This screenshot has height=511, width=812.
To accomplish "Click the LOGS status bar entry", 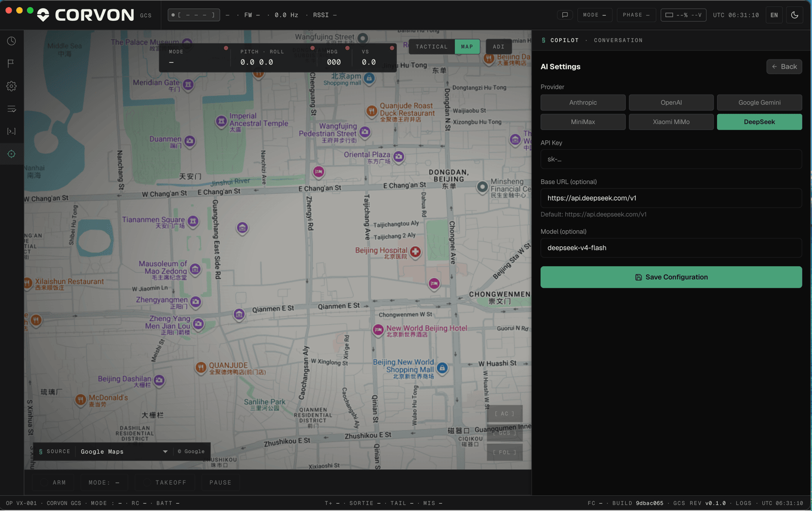I will click(x=743, y=503).
